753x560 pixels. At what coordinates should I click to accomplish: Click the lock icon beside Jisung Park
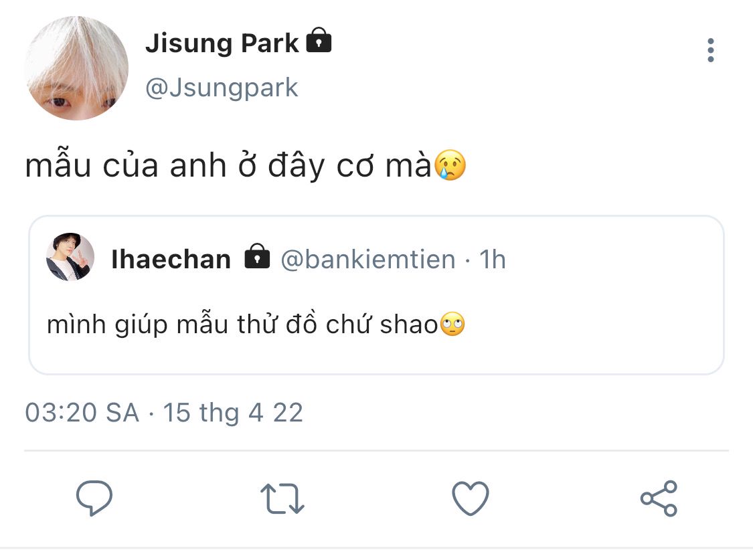tap(319, 41)
